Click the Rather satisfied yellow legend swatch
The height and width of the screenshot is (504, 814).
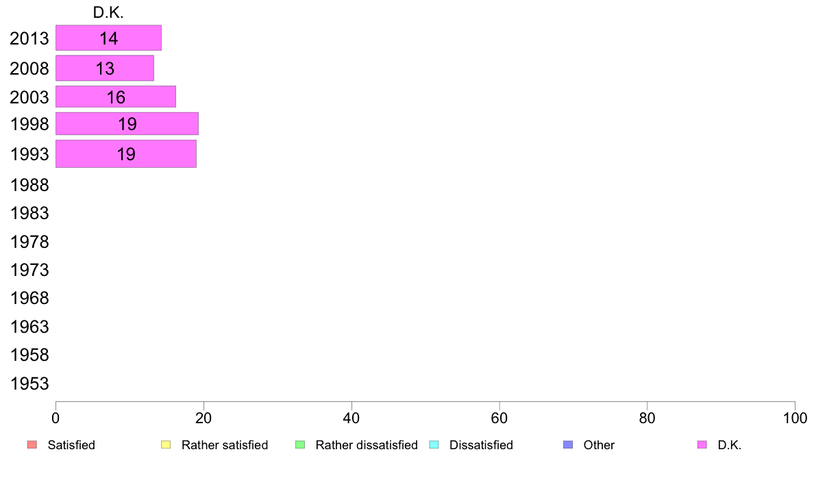click(x=165, y=445)
